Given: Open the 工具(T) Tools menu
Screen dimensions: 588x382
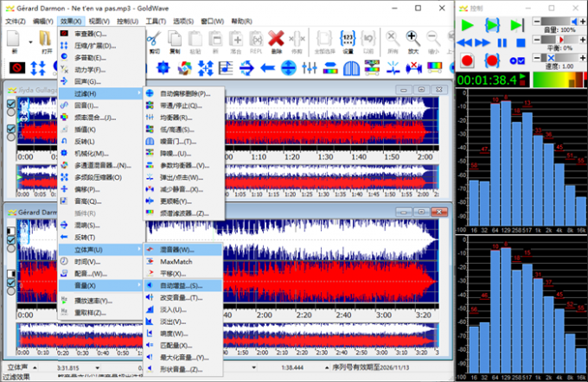Looking at the screenshot, I should (156, 22).
